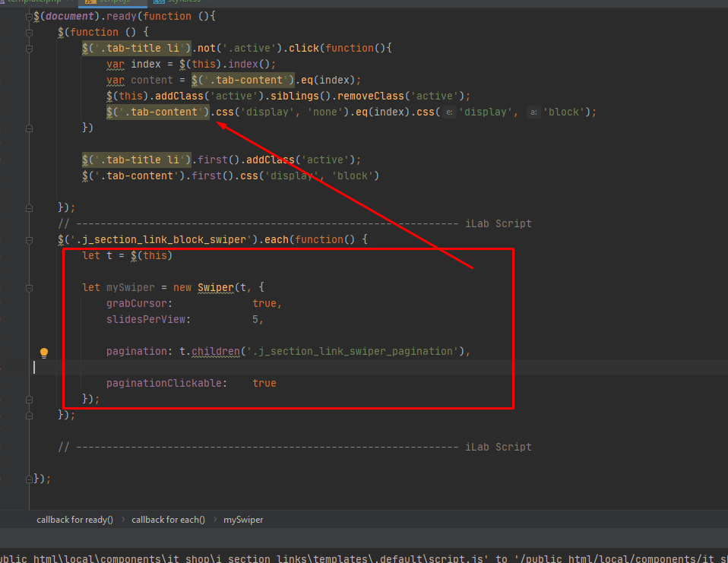Click the 'none' string value
Viewport: 728px width, 563px height.
tap(325, 112)
